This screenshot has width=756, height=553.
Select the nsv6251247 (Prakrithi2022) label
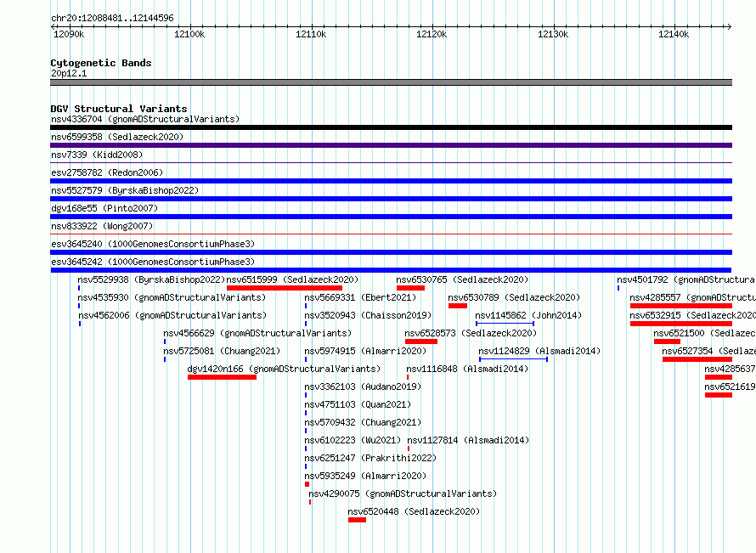point(370,458)
